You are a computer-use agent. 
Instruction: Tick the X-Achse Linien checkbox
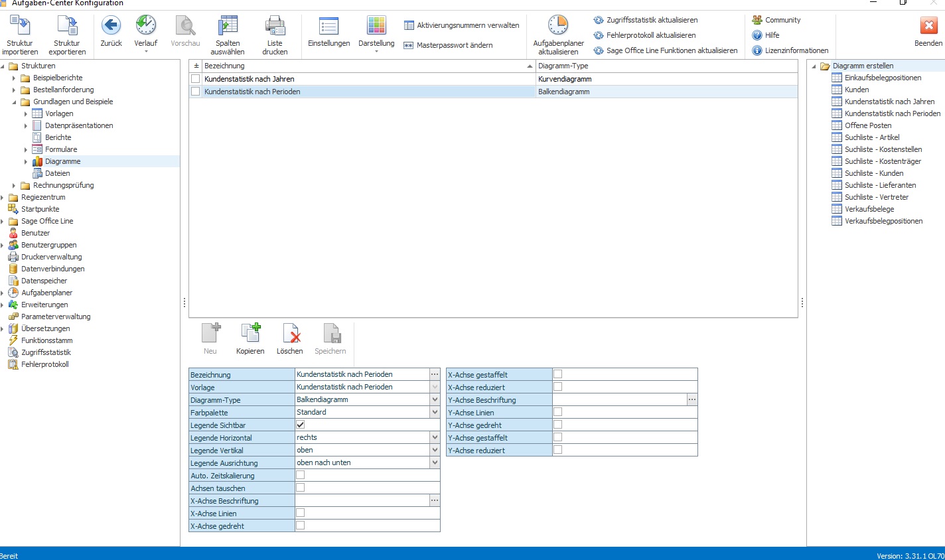coord(301,513)
